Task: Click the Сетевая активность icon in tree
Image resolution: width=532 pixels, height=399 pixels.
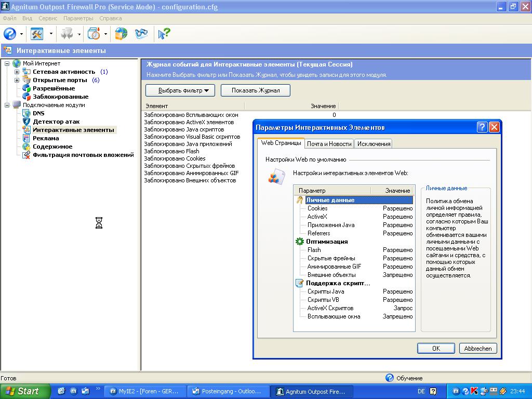Action: [26, 72]
